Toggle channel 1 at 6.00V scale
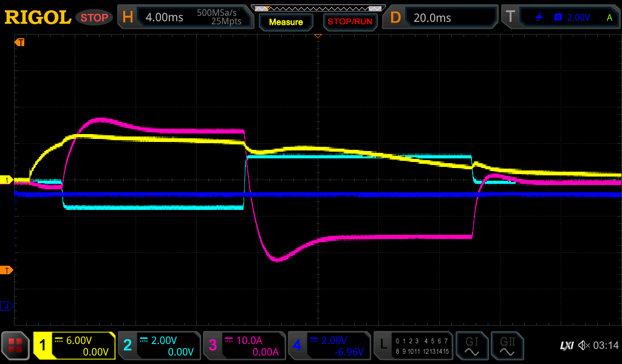 74,346
